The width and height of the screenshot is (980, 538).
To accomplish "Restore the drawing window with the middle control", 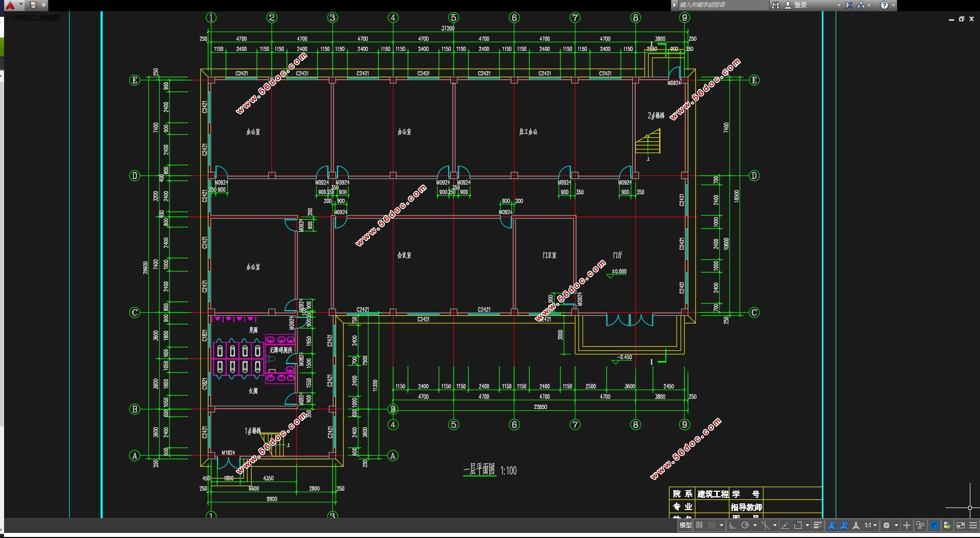I will (x=961, y=19).
